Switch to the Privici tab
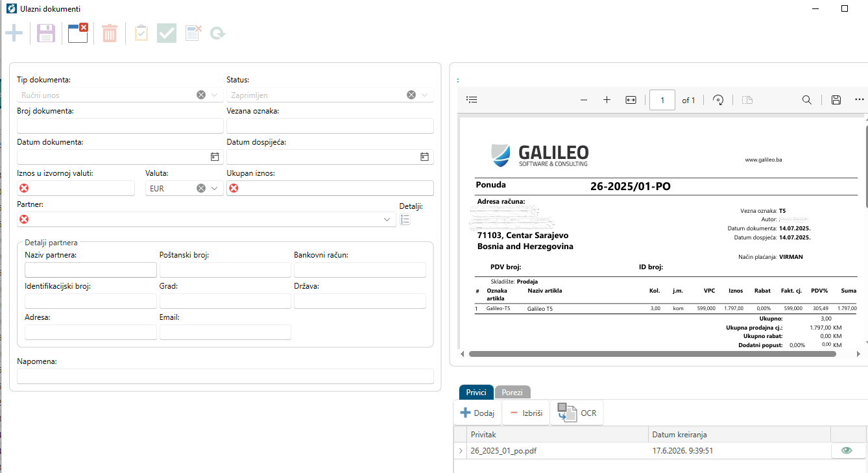The image size is (868, 473). coord(476,393)
